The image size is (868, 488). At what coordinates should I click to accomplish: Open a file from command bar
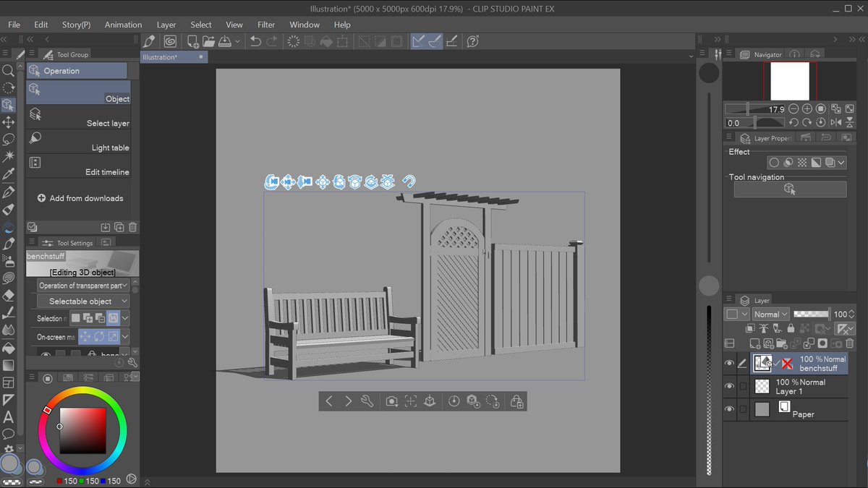(208, 41)
